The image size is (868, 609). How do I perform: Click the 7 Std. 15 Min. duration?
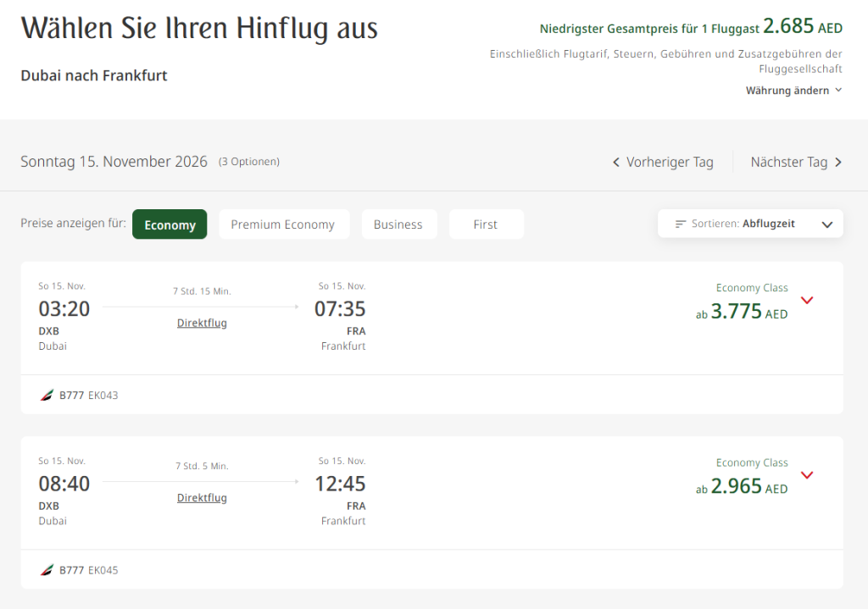point(202,291)
